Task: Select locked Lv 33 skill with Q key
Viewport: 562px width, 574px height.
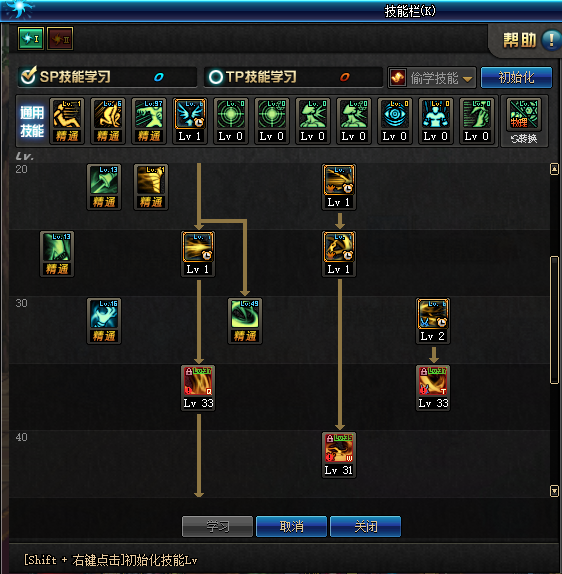Action: (198, 388)
